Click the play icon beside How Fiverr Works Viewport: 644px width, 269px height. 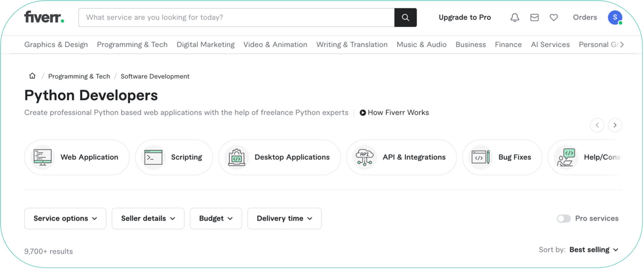(362, 113)
